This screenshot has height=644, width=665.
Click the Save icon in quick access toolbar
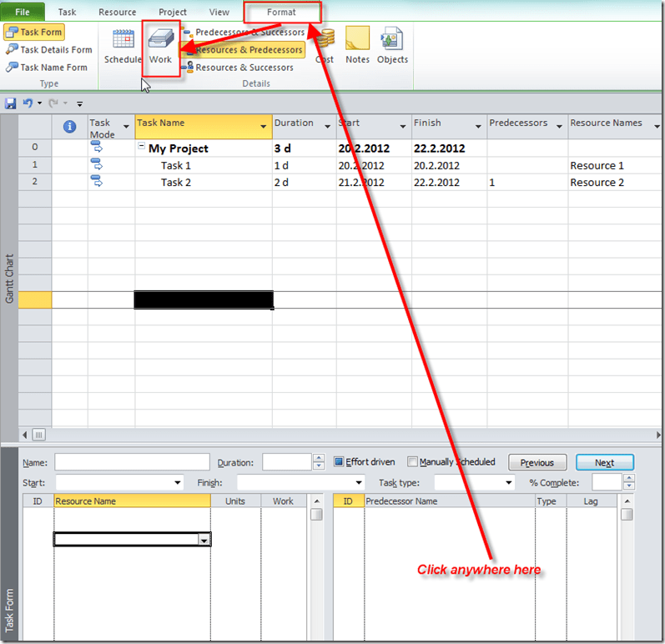pyautogui.click(x=11, y=103)
